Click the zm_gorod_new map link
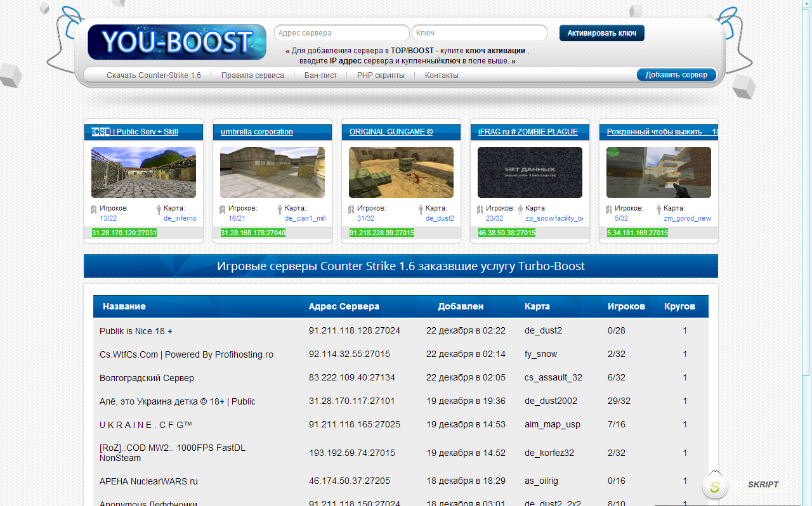This screenshot has width=812, height=506. [x=688, y=218]
